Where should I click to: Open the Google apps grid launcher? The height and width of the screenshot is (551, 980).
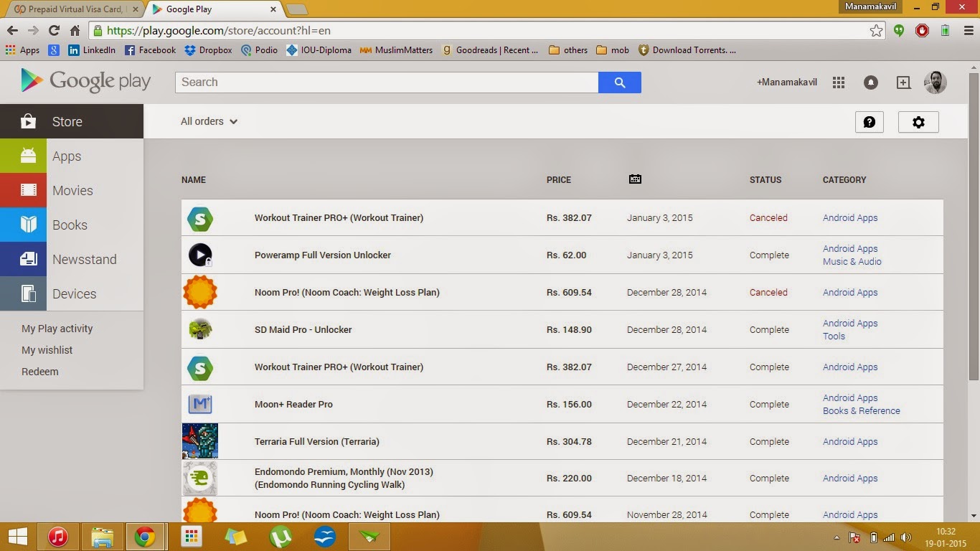pos(839,83)
